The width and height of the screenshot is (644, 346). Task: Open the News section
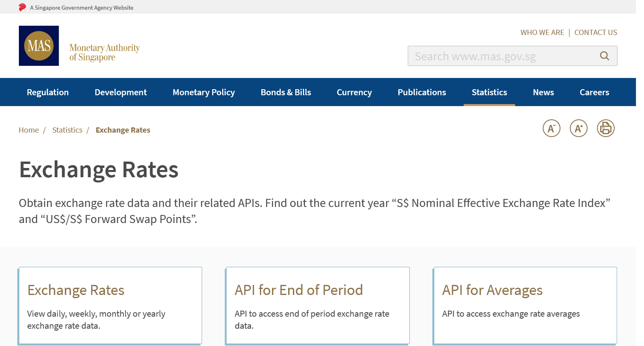tap(543, 92)
